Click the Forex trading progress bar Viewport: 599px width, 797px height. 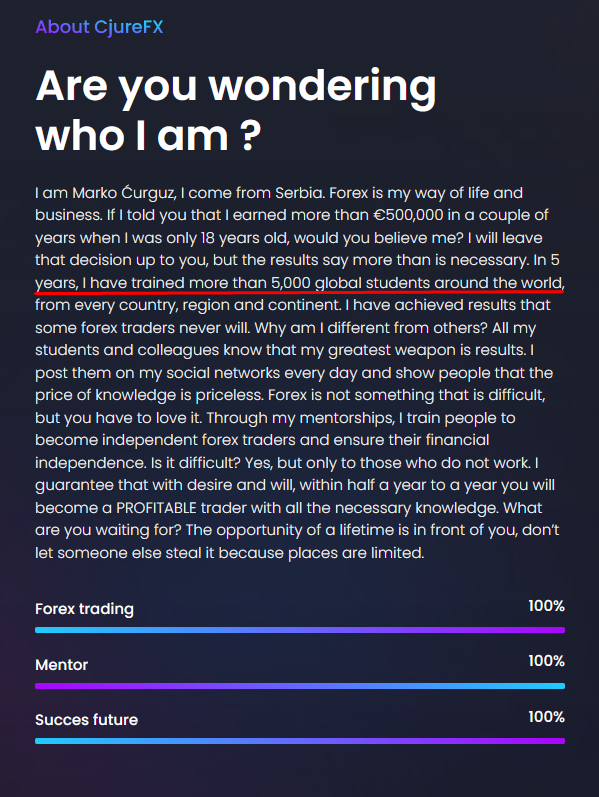tap(300, 630)
